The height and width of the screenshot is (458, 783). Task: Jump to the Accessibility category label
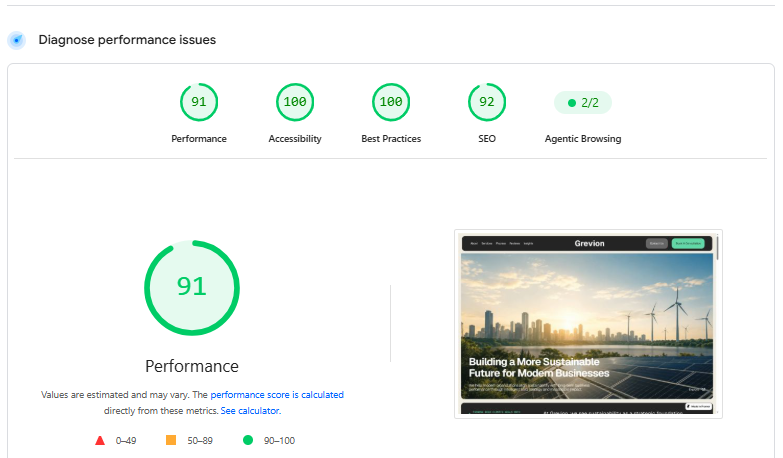[x=295, y=139]
